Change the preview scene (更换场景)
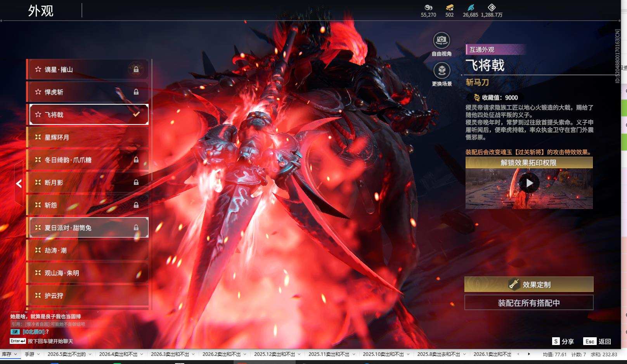627x364 pixels. point(442,71)
